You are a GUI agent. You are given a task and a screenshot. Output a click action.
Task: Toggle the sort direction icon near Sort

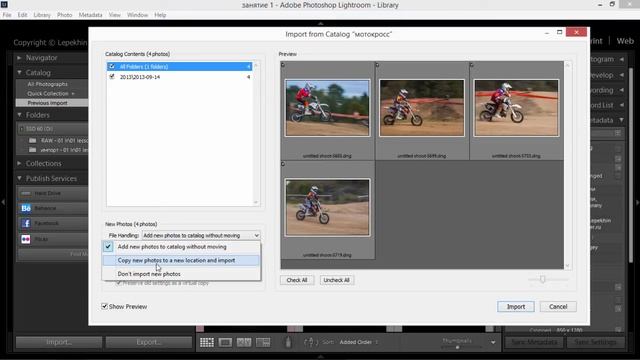[311, 342]
